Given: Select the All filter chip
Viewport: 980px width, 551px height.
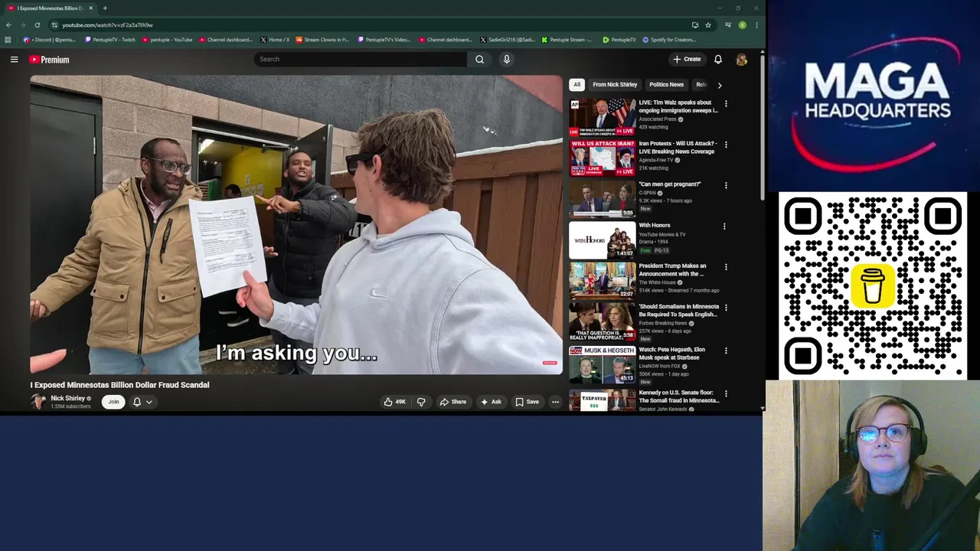Looking at the screenshot, I should pos(577,84).
